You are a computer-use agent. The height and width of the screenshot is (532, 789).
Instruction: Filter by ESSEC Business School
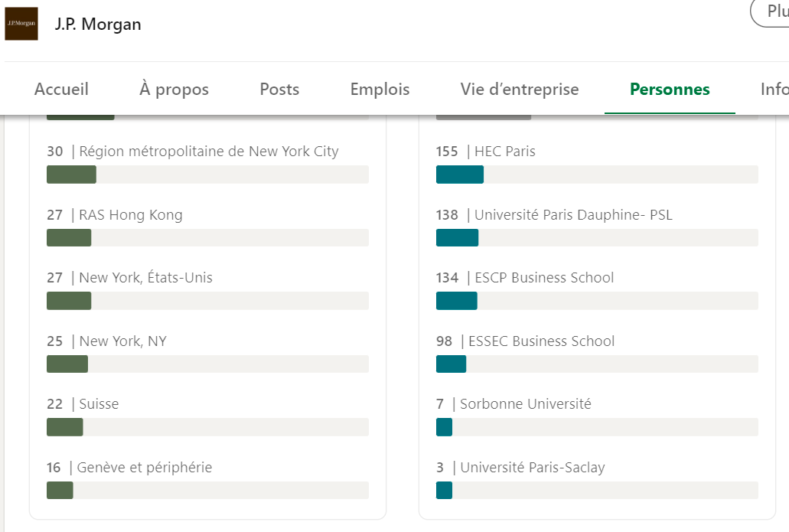(x=597, y=354)
